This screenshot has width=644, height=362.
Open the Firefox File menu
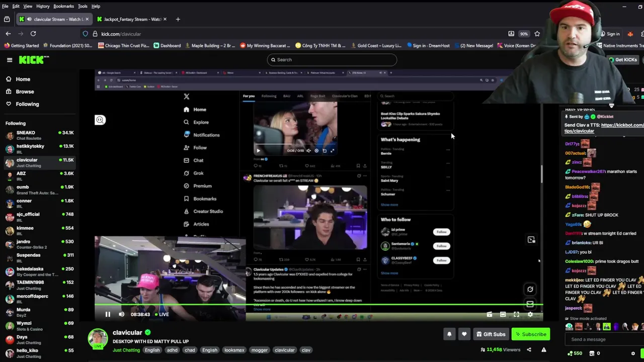click(5, 6)
